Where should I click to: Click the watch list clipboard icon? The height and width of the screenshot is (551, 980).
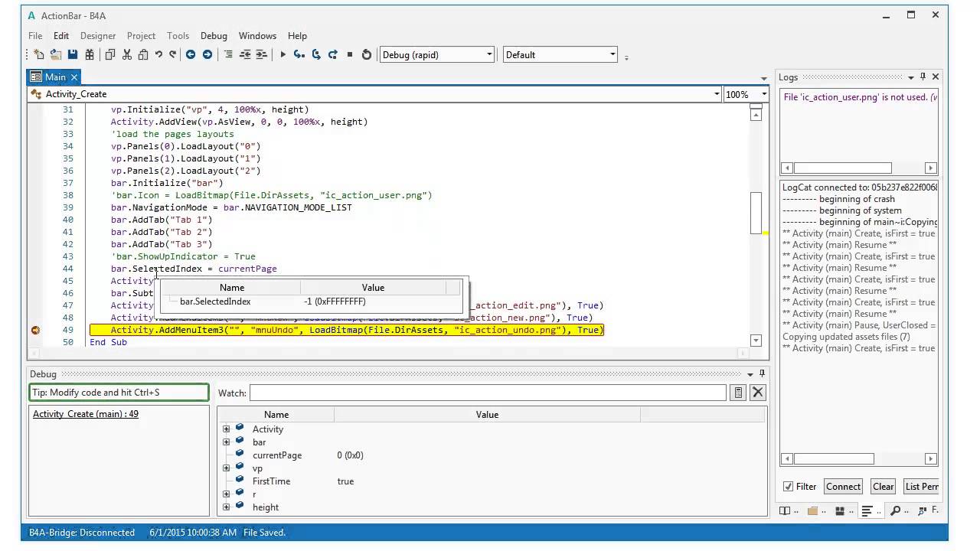[738, 393]
